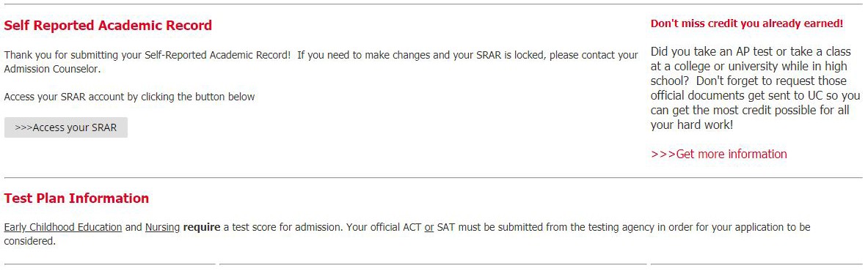Click the Access your SRAR button
The width and height of the screenshot is (868, 271).
(66, 127)
